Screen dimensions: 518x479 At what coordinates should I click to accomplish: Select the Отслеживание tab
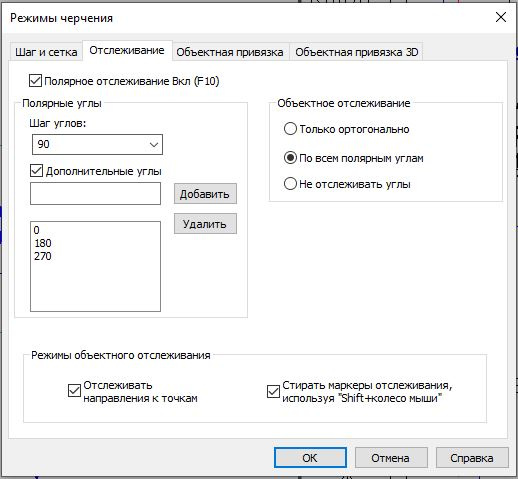point(127,50)
